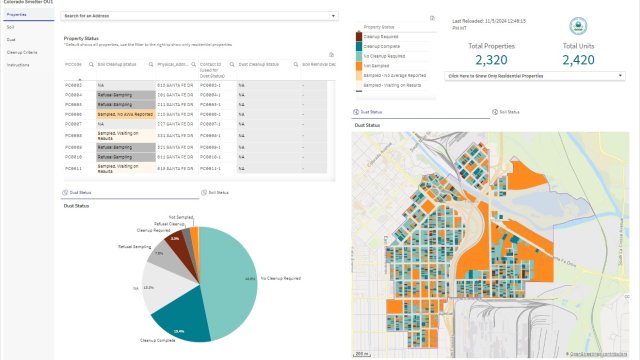This screenshot has width=640, height=360.
Task: Click Refusal Sampling cell in the PC0010 row
Action: coord(126,157)
